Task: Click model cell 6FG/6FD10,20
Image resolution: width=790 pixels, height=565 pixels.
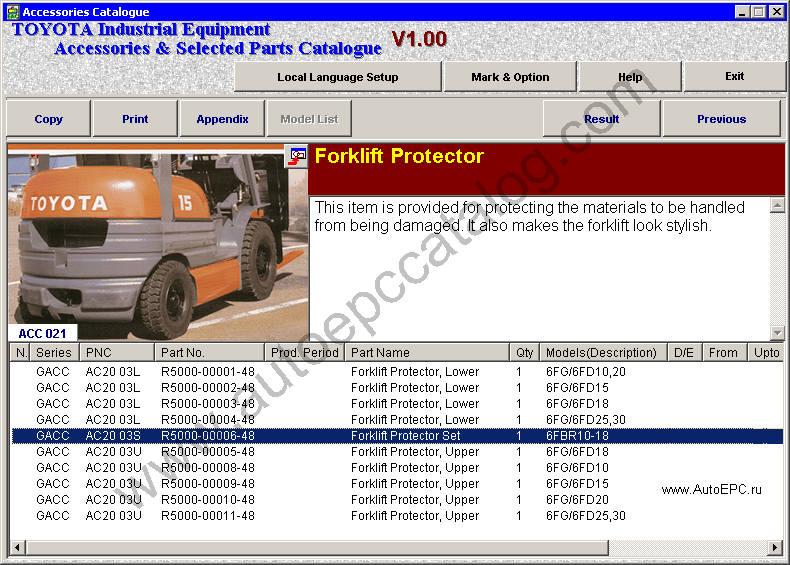Action: point(585,371)
